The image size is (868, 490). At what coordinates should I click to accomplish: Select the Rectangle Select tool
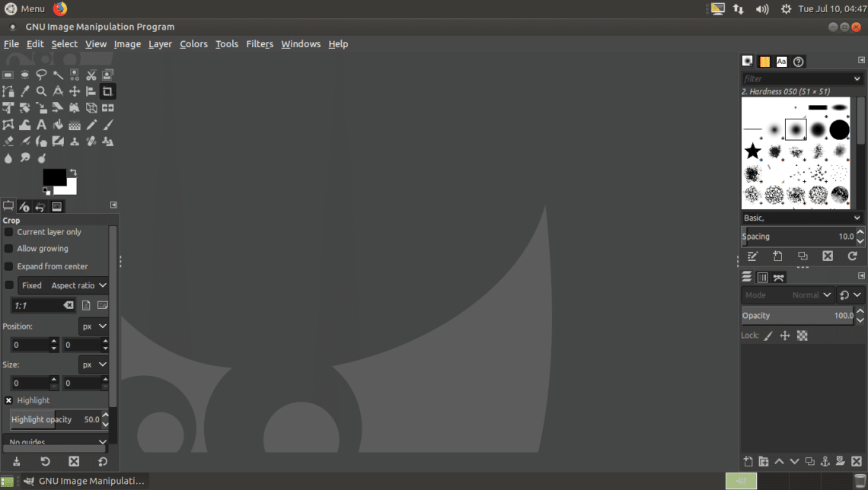click(8, 75)
